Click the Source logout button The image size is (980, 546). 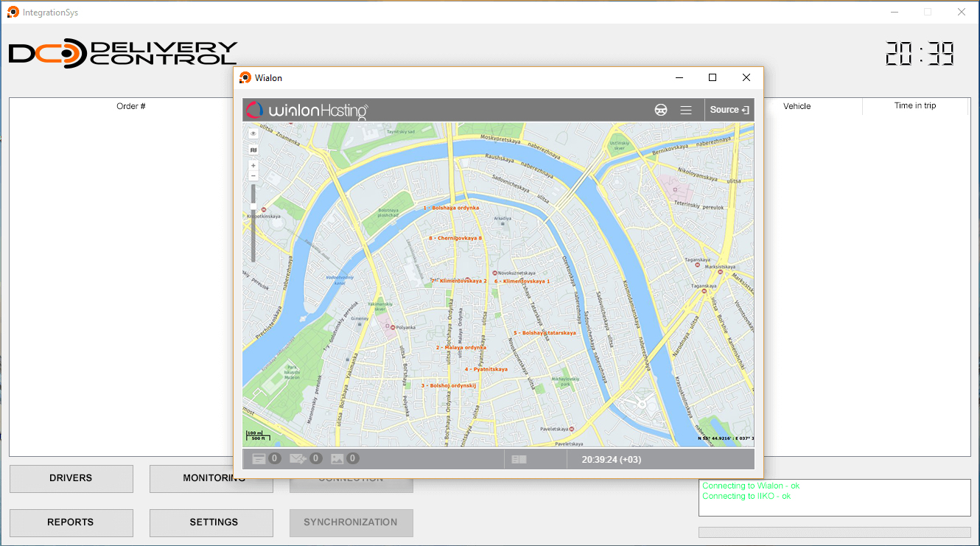point(729,110)
